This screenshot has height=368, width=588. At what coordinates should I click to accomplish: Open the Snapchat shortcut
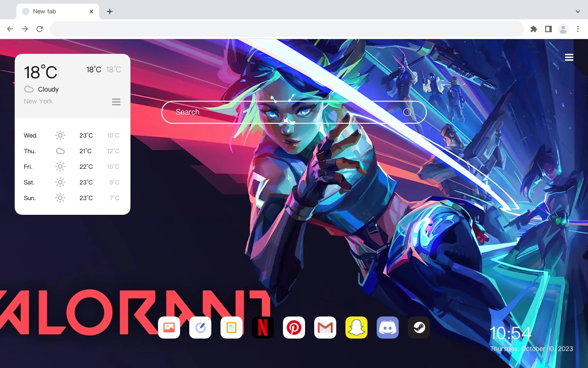click(x=356, y=328)
